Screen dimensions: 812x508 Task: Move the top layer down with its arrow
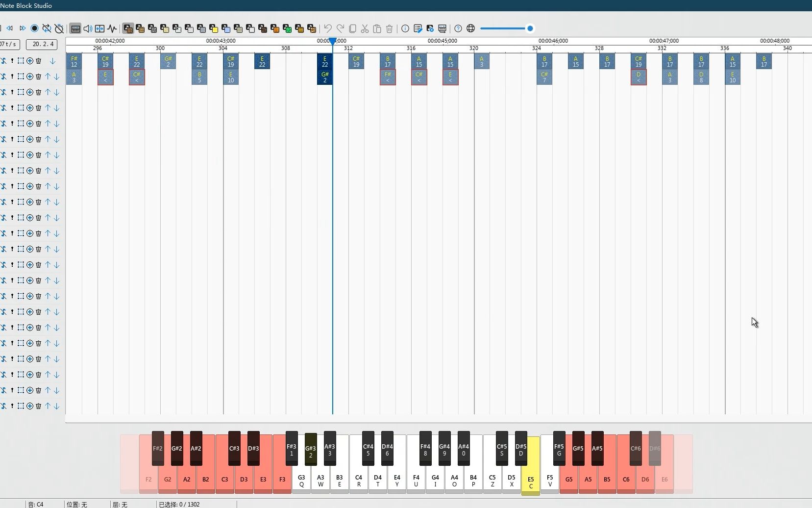point(52,61)
